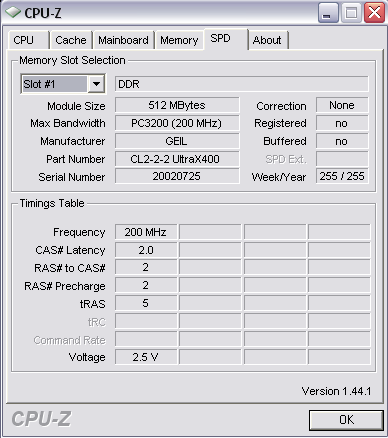
Task: Click serial number 20020725
Action: (x=177, y=176)
